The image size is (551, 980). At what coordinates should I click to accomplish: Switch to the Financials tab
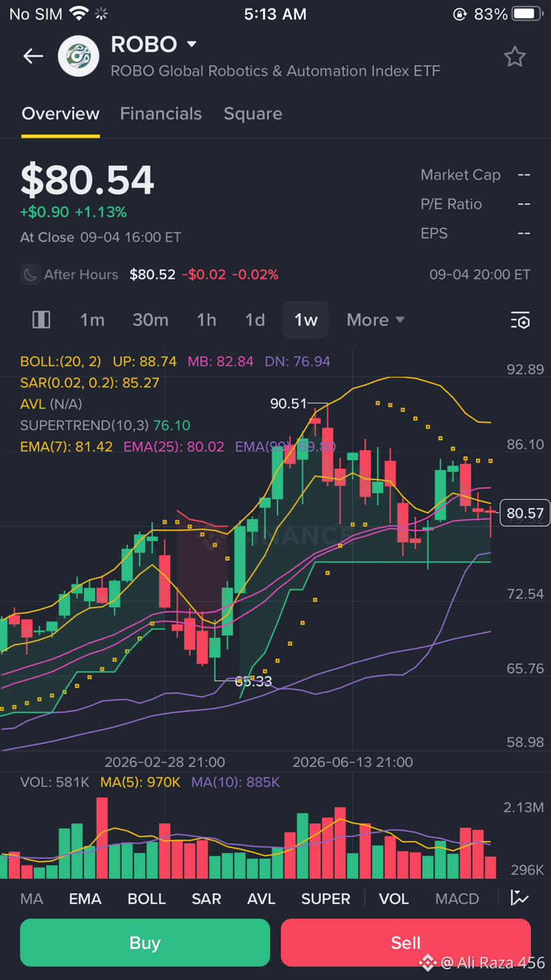coord(160,114)
